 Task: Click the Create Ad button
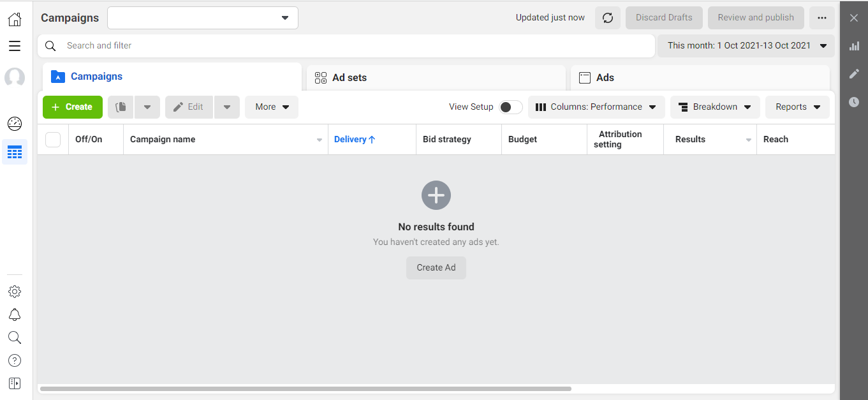pyautogui.click(x=436, y=268)
